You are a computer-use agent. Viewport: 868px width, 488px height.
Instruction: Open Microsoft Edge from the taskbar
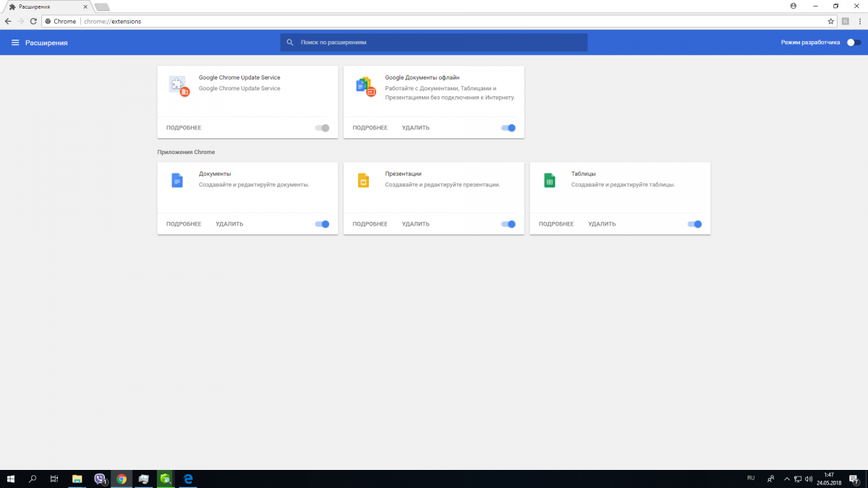pos(188,479)
